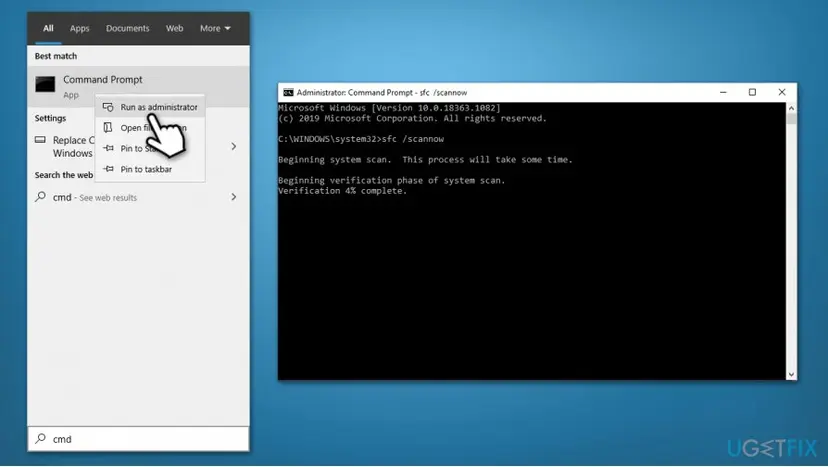Choose Run as administrator from context menu
828x467 pixels.
pyautogui.click(x=150, y=107)
